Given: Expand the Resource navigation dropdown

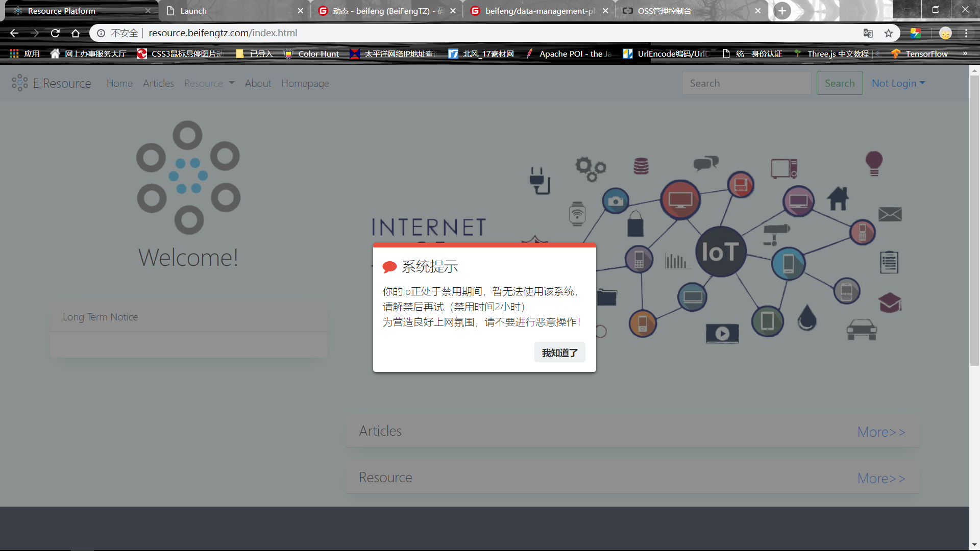Looking at the screenshot, I should coord(209,83).
